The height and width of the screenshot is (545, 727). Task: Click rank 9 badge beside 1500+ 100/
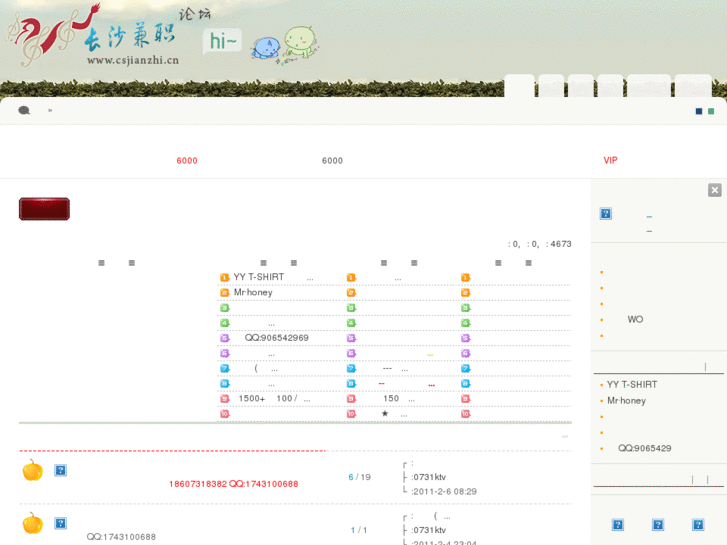224,399
